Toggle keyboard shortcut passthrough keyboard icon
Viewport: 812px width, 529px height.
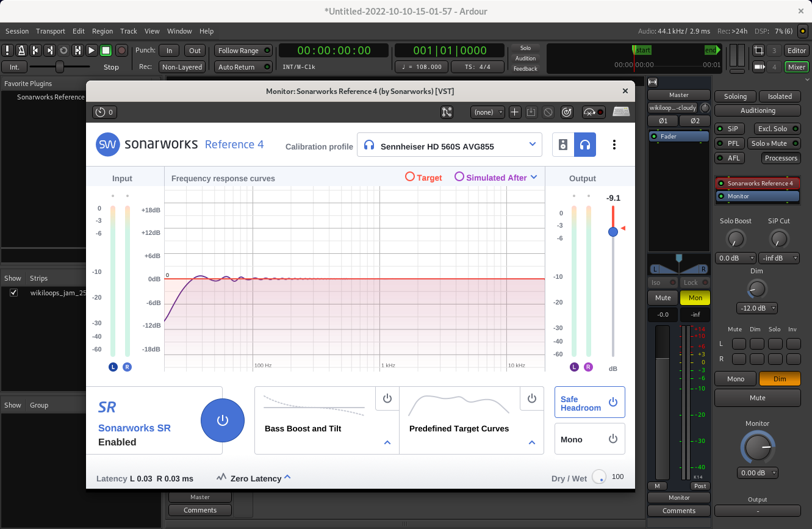click(x=621, y=112)
